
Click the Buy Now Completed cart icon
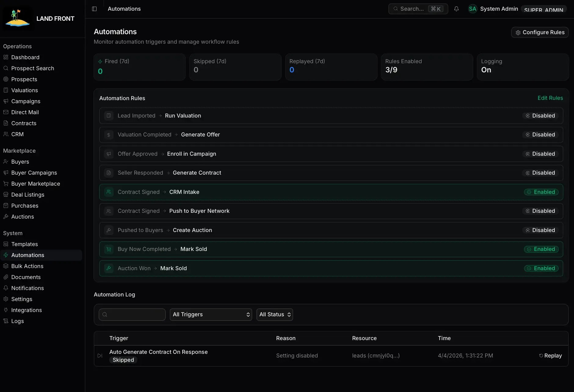tap(109, 249)
